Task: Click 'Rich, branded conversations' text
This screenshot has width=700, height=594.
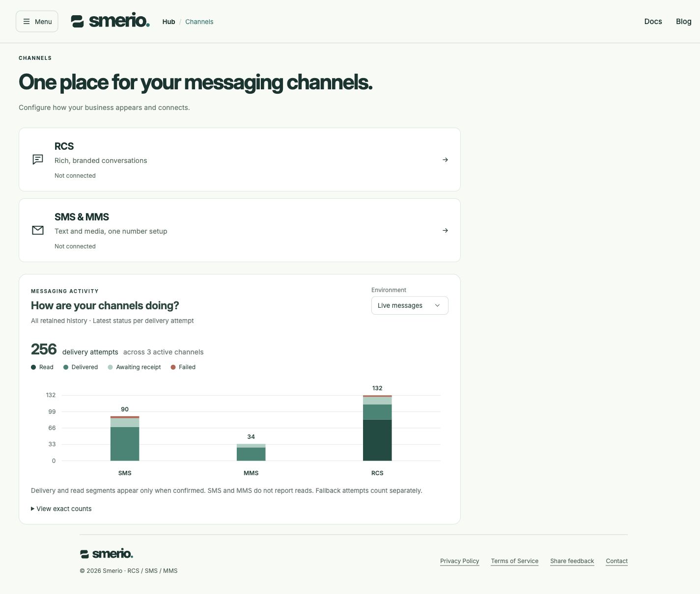Action: point(101,161)
